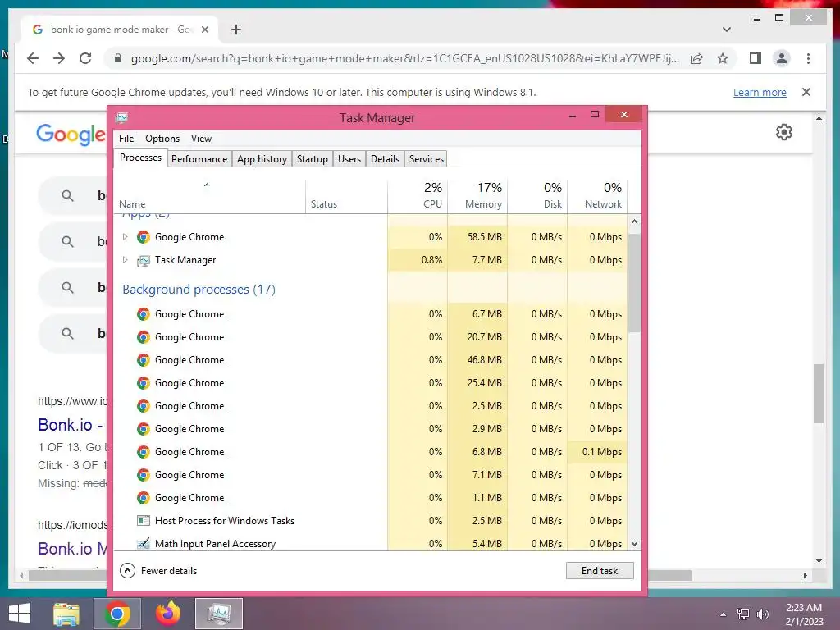
Task: Expand the Google Chrome app process group
Action: pyautogui.click(x=125, y=237)
